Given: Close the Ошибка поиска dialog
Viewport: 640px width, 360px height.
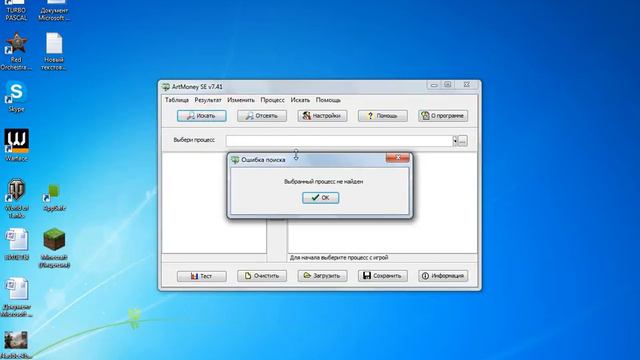Looking at the screenshot, I should click(398, 158).
